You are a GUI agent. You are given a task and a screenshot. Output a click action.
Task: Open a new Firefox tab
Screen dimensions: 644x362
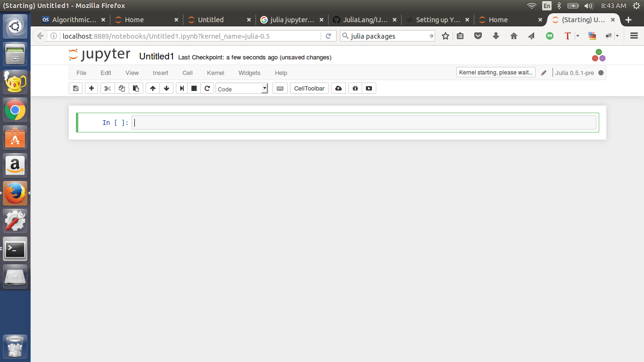coord(628,20)
